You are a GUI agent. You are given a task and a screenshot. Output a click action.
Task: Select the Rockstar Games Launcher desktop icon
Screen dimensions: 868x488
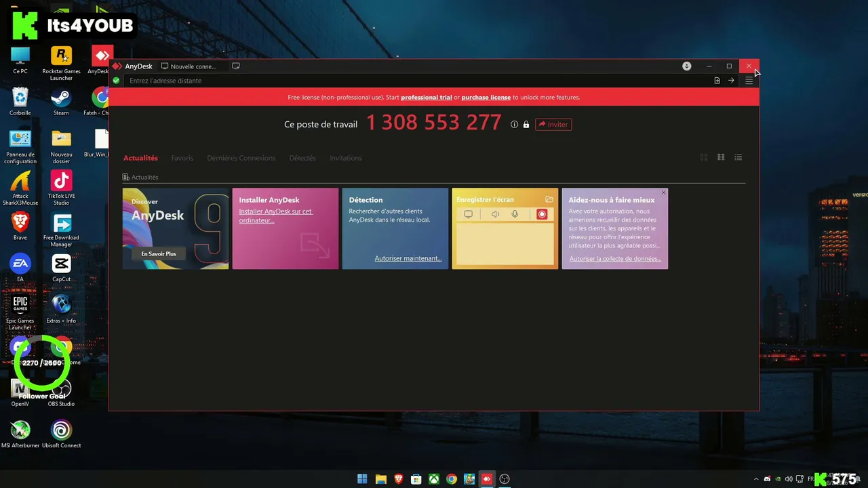[61, 64]
